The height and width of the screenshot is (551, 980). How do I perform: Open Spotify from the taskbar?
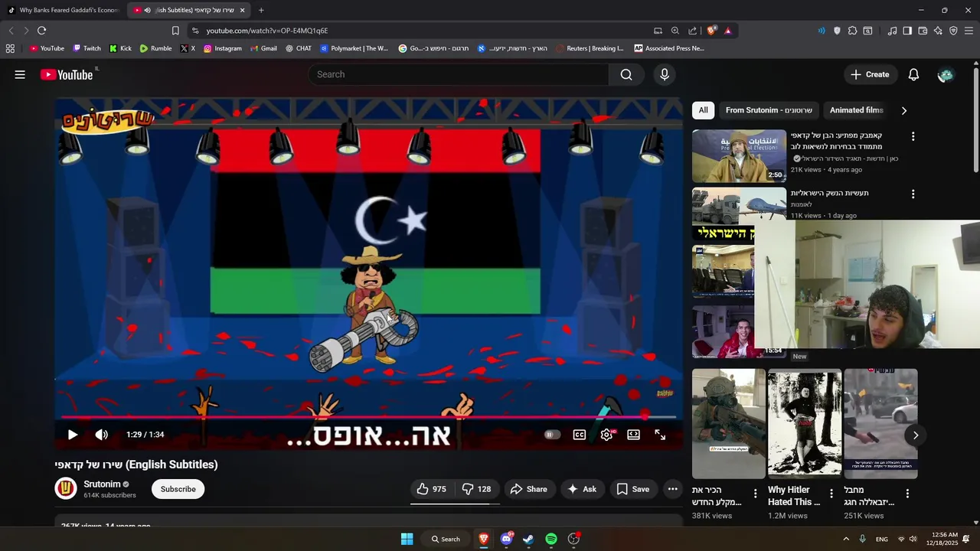[x=551, y=539]
